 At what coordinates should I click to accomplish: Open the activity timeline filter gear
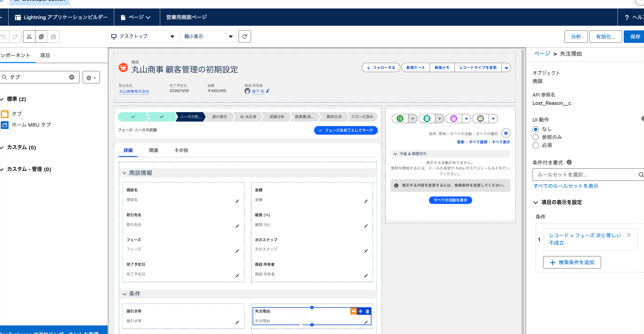(506, 133)
